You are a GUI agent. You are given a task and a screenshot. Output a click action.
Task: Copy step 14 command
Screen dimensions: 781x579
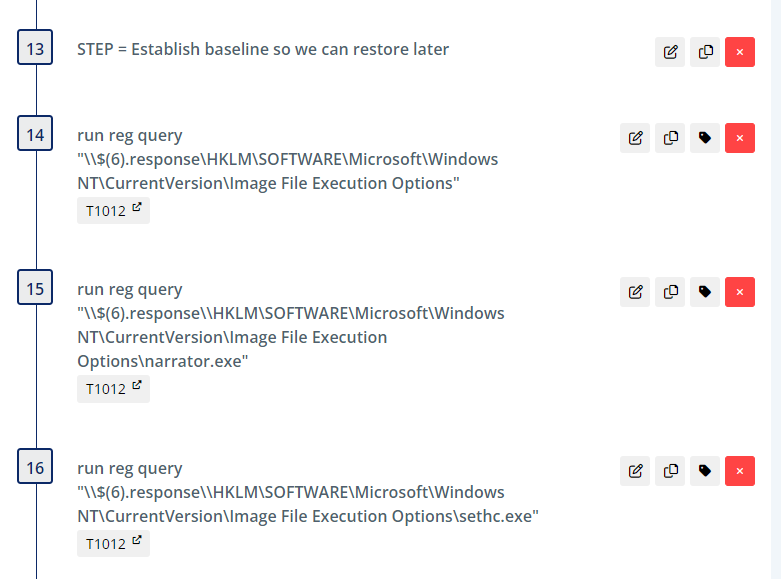pyautogui.click(x=670, y=138)
